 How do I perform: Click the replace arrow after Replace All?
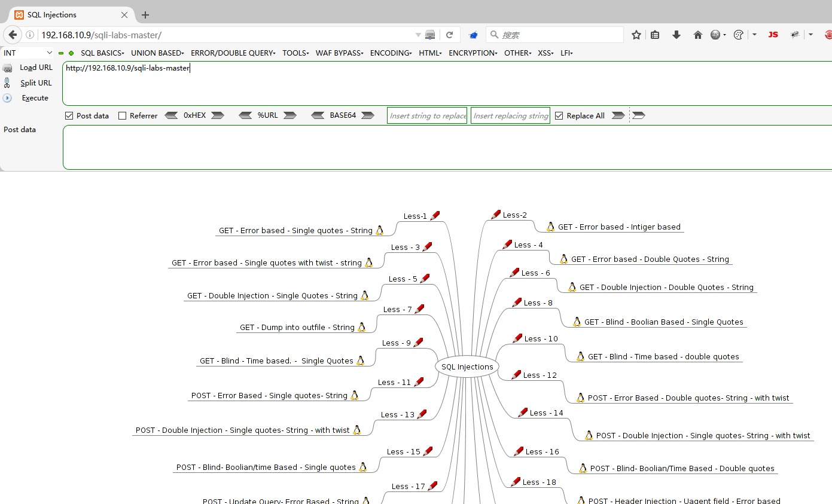click(x=618, y=115)
